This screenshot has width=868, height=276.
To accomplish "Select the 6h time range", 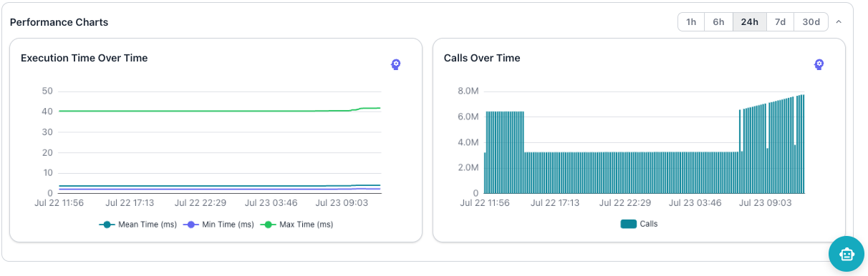I will pos(718,22).
